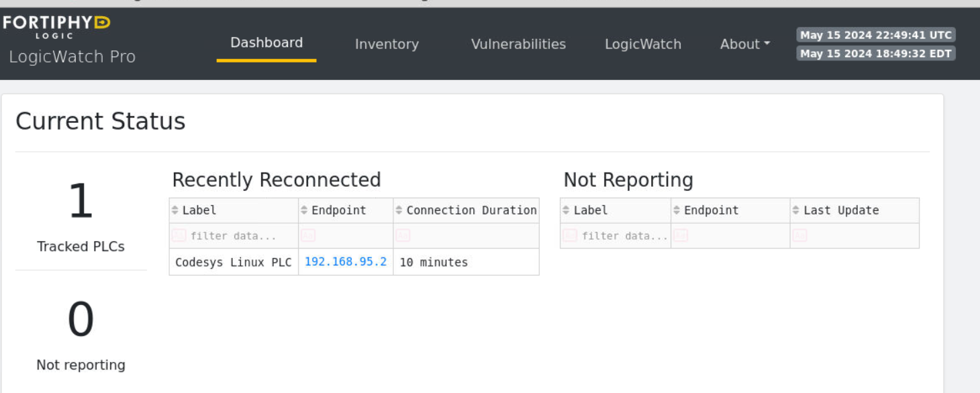
Task: Sort Not Reporting by Last Update
Action: [840, 210]
